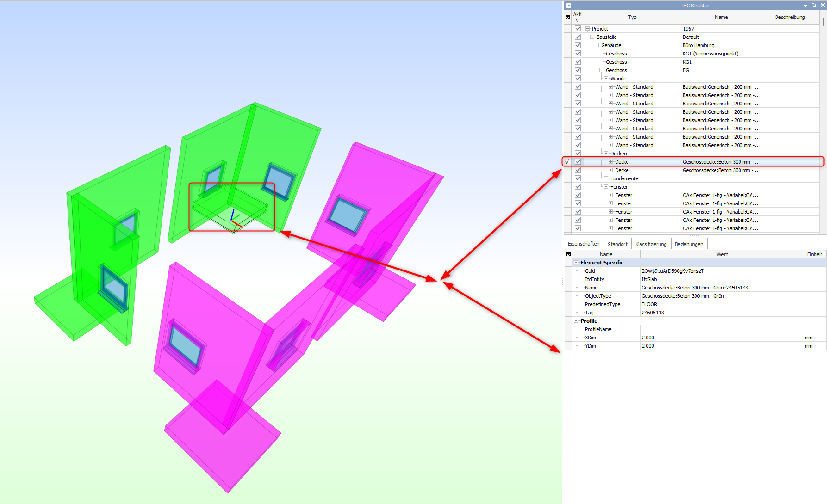Toggle the Aktiv checkbox for the Fundamente row
Image resolution: width=827 pixels, height=504 pixels.
[578, 178]
